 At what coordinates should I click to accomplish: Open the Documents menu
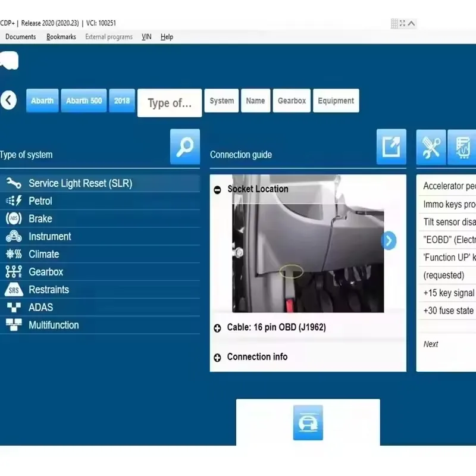[x=21, y=37]
